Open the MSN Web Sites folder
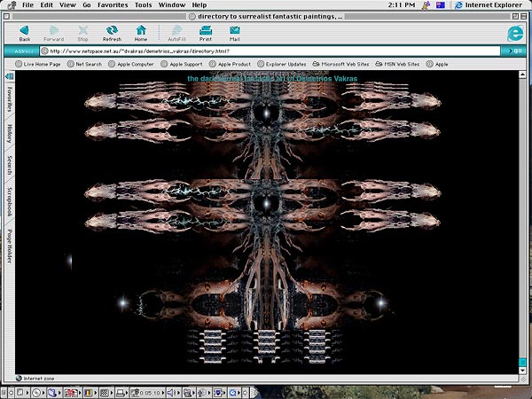This screenshot has width=532, height=399. tap(397, 64)
